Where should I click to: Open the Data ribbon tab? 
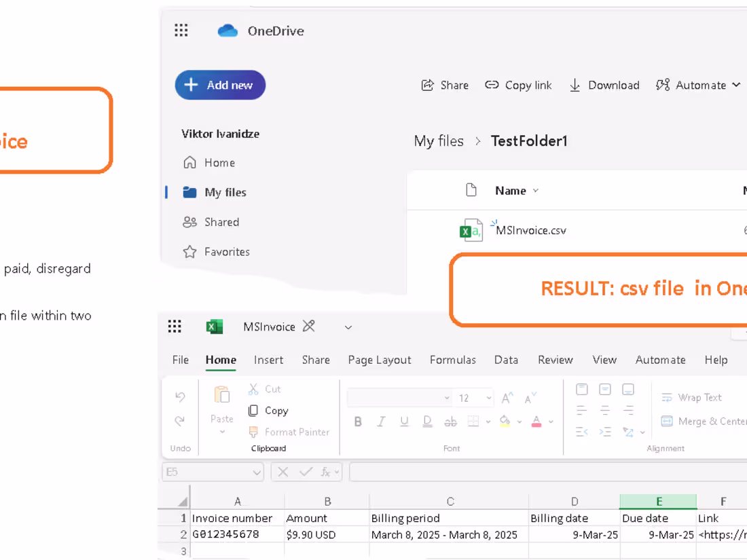506,360
